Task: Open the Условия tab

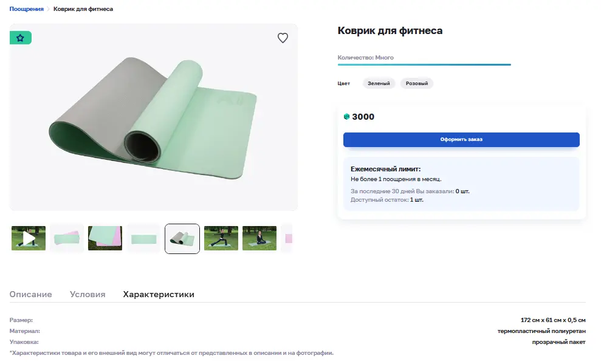Action: tap(88, 294)
